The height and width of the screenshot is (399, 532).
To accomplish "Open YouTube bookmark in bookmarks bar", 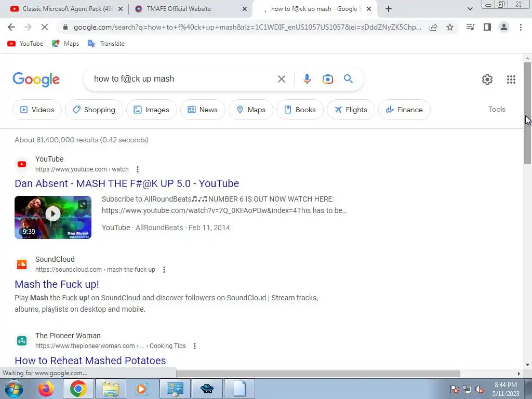I will click(x=25, y=44).
